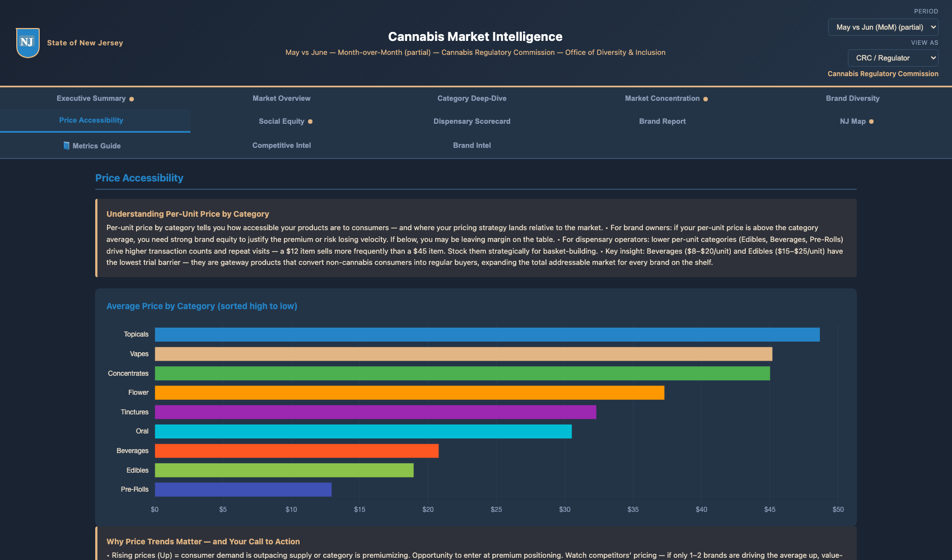The width and height of the screenshot is (952, 560).
Task: Click the '$25' axis tick label
Action: click(x=496, y=510)
